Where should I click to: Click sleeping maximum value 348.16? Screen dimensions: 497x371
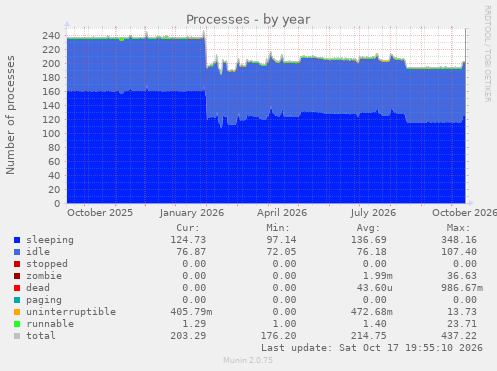tap(459, 240)
